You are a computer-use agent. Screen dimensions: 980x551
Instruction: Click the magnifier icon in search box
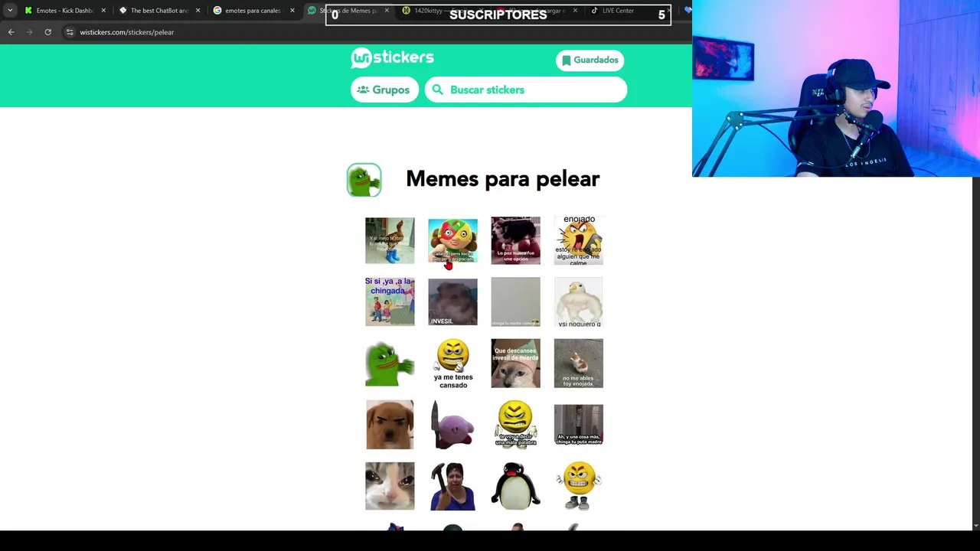pyautogui.click(x=437, y=90)
